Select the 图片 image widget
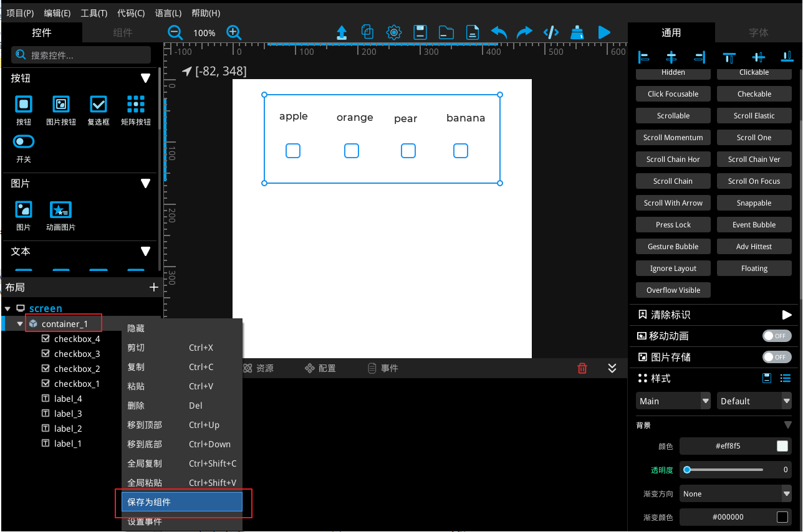The width and height of the screenshot is (803, 532). [24, 209]
